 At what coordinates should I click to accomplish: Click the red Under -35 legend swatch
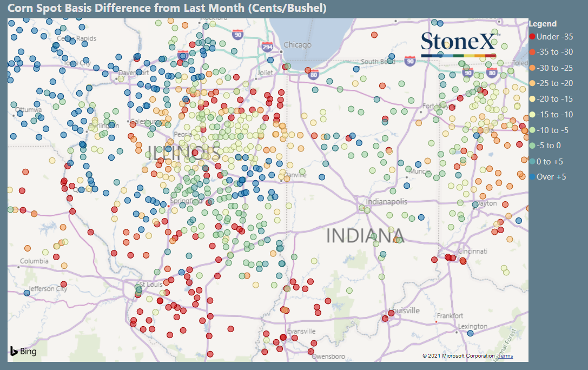532,37
